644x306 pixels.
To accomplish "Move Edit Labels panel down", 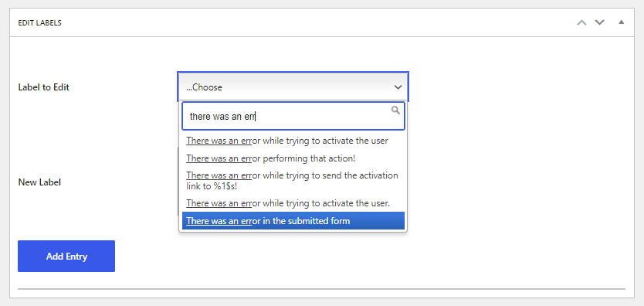I will tap(600, 22).
